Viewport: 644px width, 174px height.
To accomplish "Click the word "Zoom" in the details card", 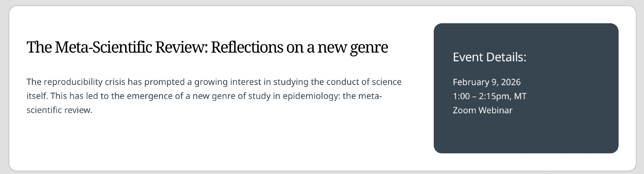I will (x=464, y=110).
